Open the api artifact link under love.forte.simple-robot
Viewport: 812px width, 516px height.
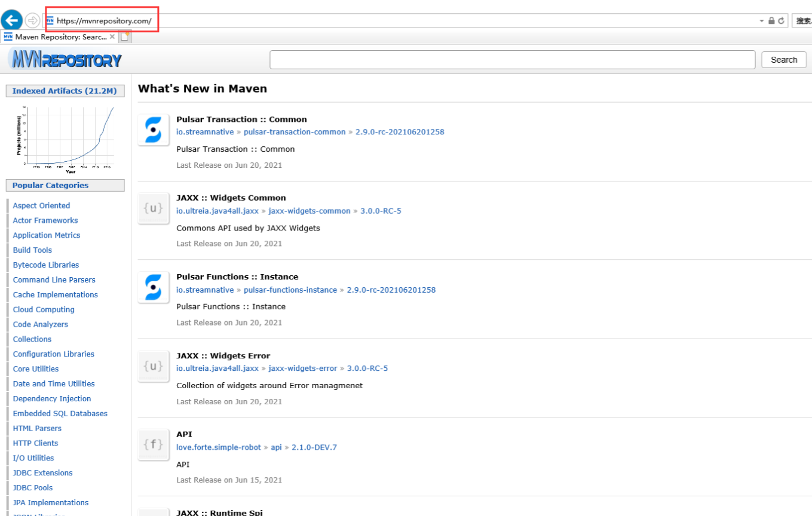point(276,447)
